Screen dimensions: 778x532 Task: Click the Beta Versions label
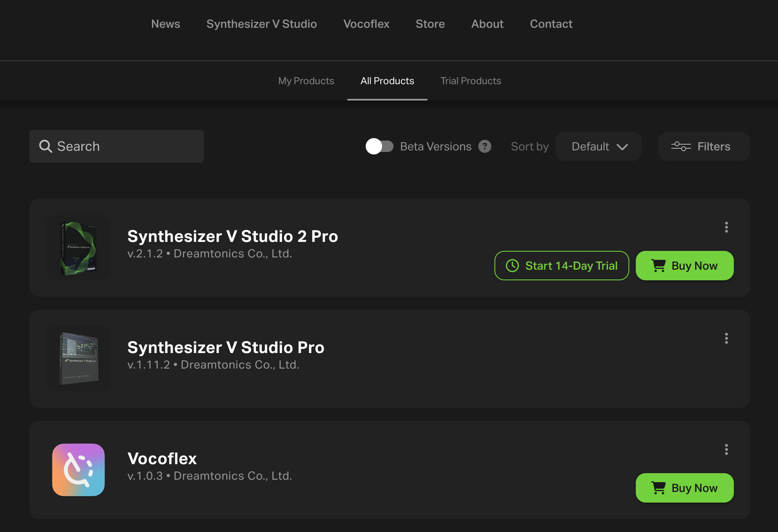click(436, 146)
